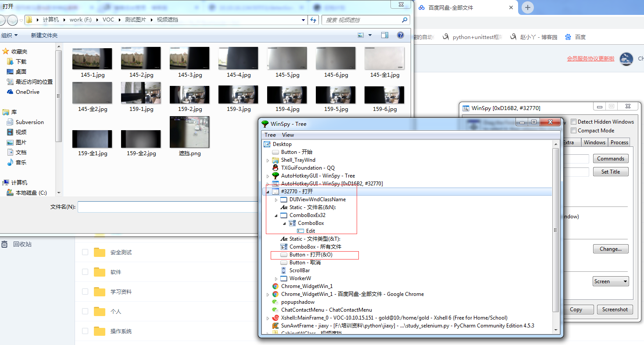
Task: Select the Edit control in tree
Action: [x=310, y=231]
